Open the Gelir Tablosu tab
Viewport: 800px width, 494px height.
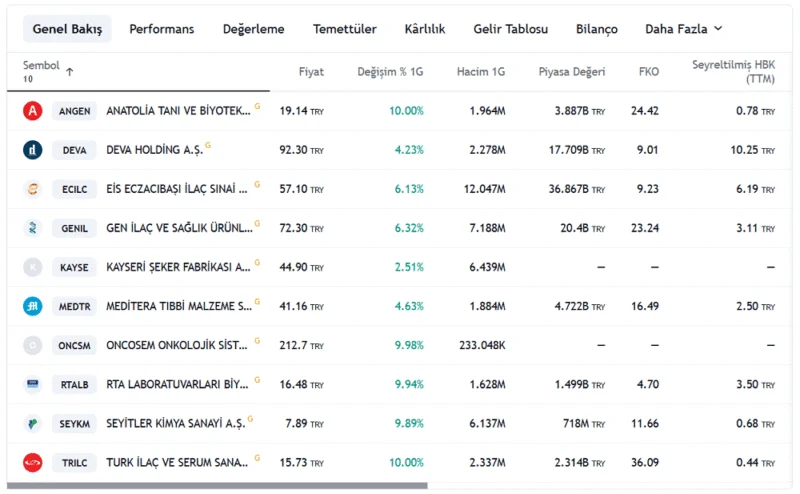pyautogui.click(x=510, y=29)
